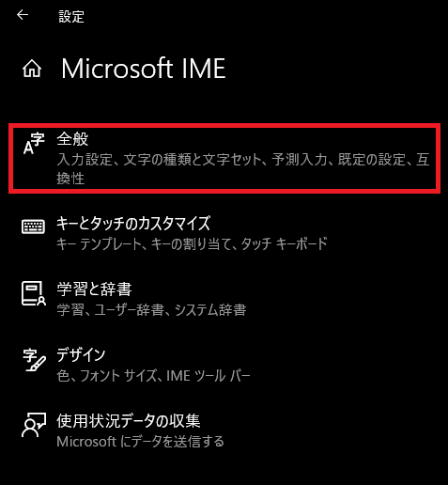Open 使用状況データの収集 settings

224,430
